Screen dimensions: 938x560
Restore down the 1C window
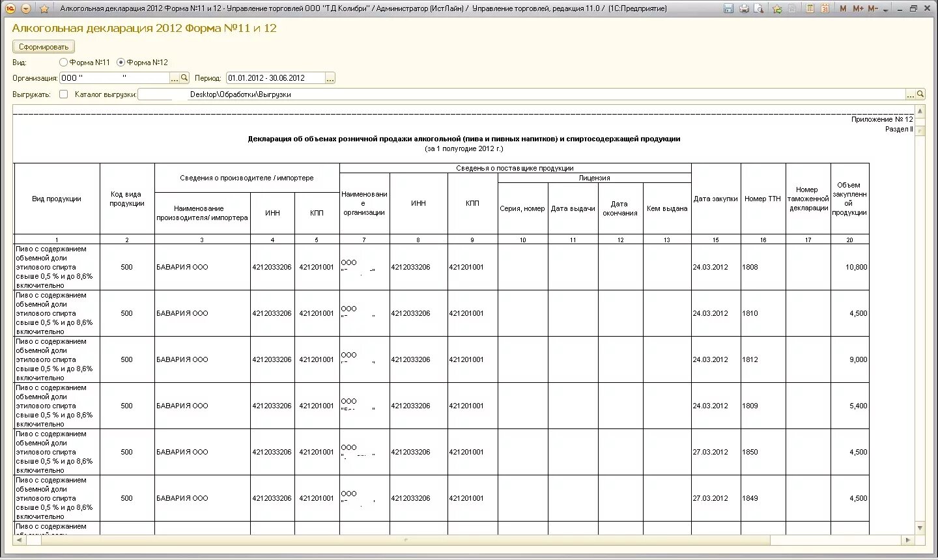click(x=914, y=8)
